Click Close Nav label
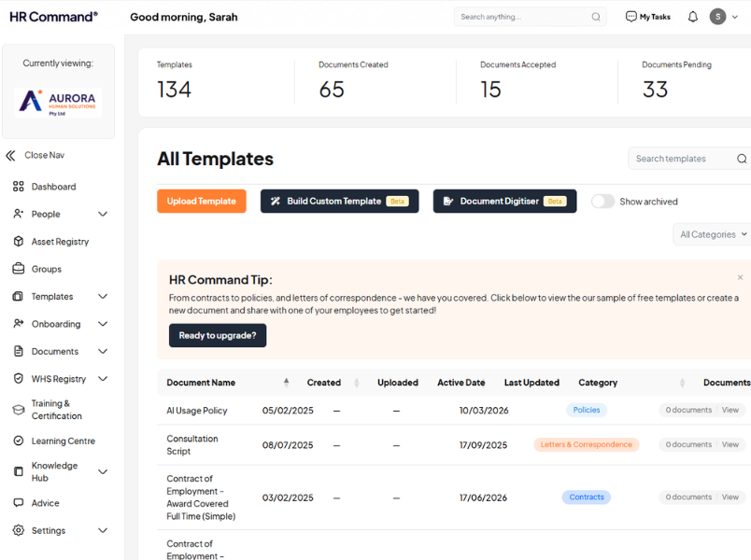Viewport: 751px width, 560px height. tap(45, 155)
